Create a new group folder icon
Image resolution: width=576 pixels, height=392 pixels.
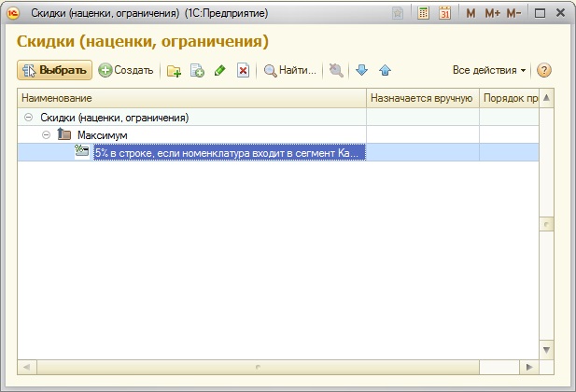click(174, 71)
